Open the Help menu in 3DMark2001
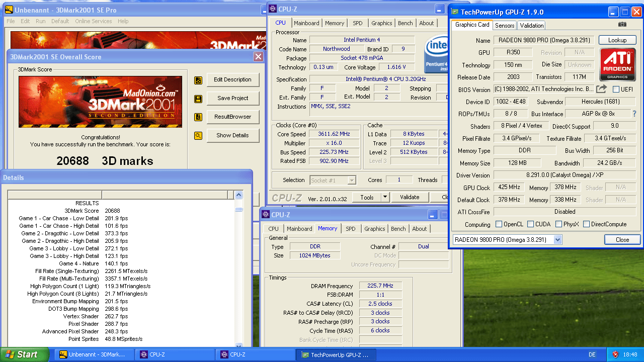The image size is (644, 362). pyautogui.click(x=123, y=21)
